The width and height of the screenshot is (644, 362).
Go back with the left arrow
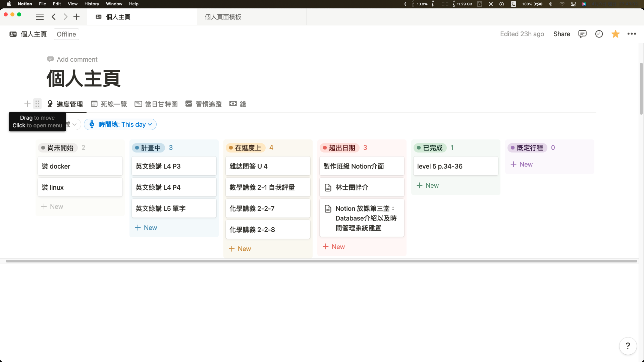[54, 17]
